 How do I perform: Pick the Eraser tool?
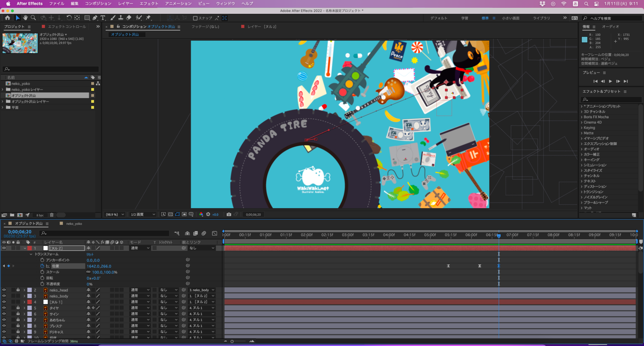pos(129,18)
